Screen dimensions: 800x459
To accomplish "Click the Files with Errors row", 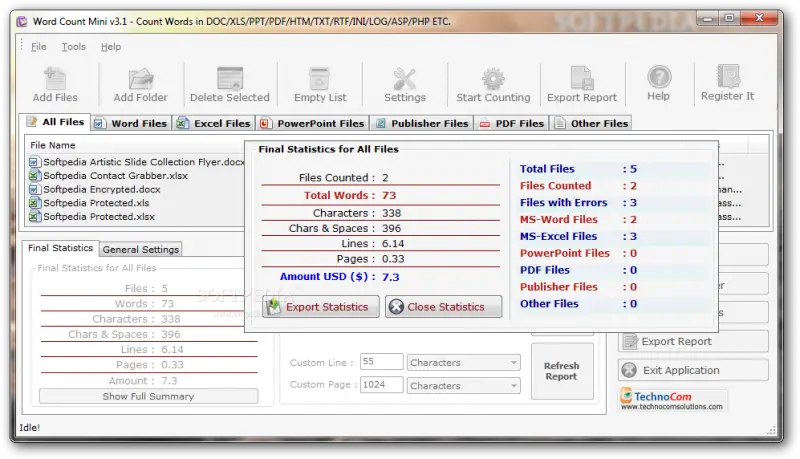I will pos(613,202).
